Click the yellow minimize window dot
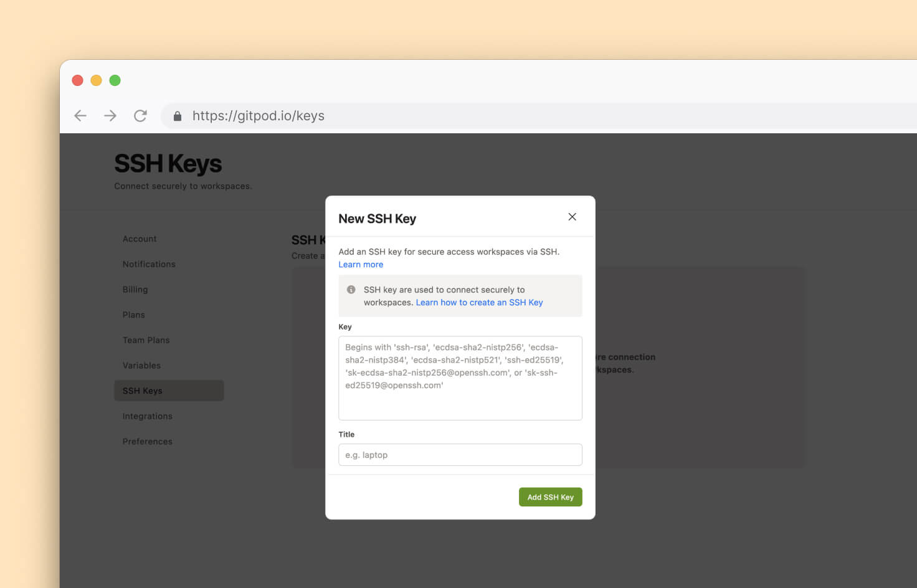This screenshot has width=917, height=588. (97, 80)
